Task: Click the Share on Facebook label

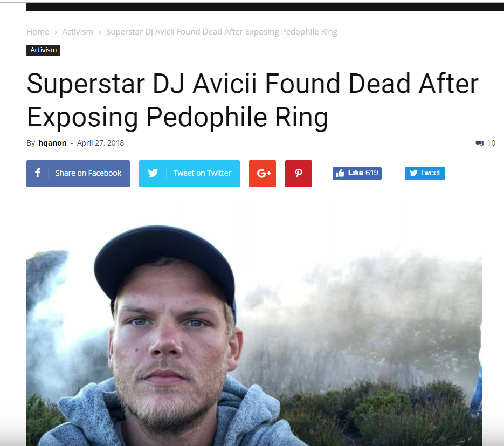Action: coord(88,173)
